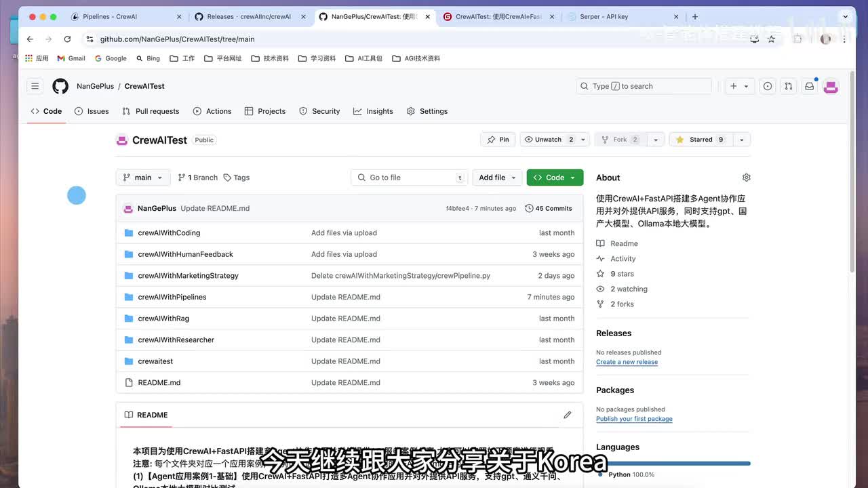Open the green Code dropdown
The height and width of the screenshot is (488, 868).
pos(555,178)
